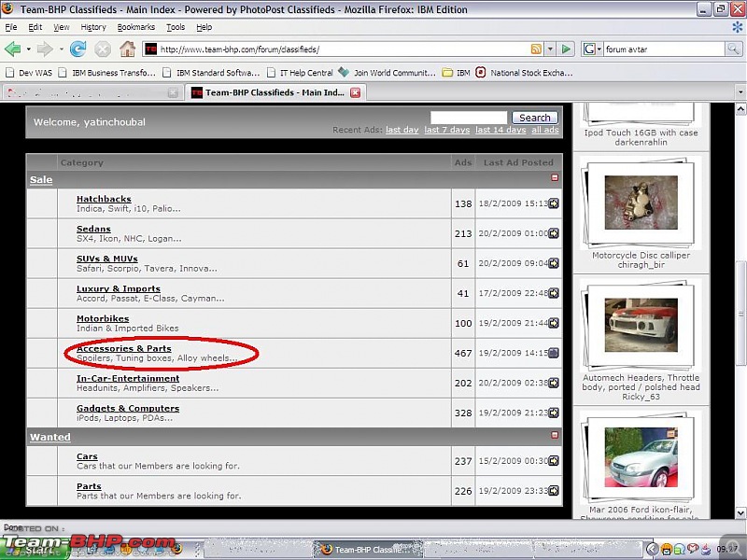Open the Tools menu
The width and height of the screenshot is (747, 560).
click(176, 27)
